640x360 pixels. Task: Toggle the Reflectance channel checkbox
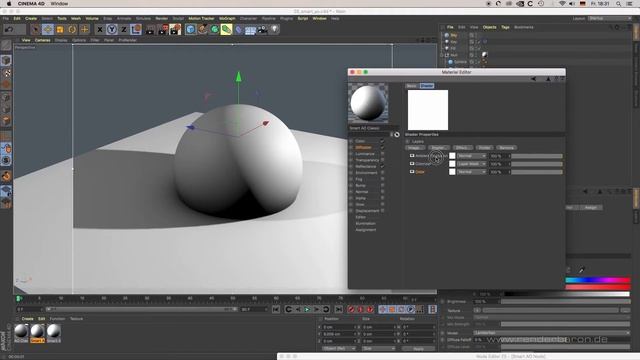[382, 167]
